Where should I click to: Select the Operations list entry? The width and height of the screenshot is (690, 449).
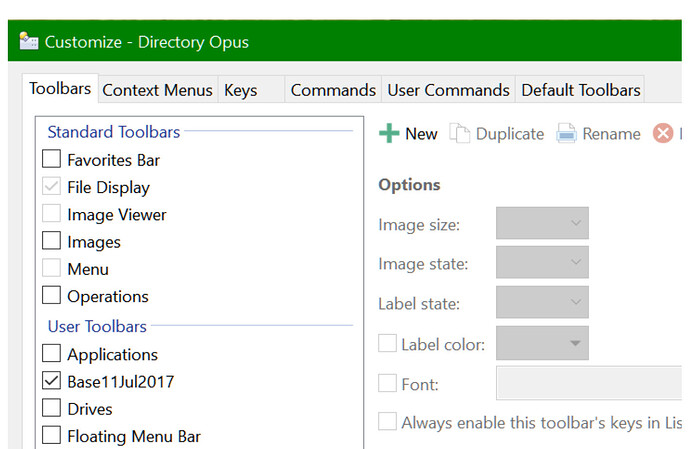pyautogui.click(x=108, y=296)
